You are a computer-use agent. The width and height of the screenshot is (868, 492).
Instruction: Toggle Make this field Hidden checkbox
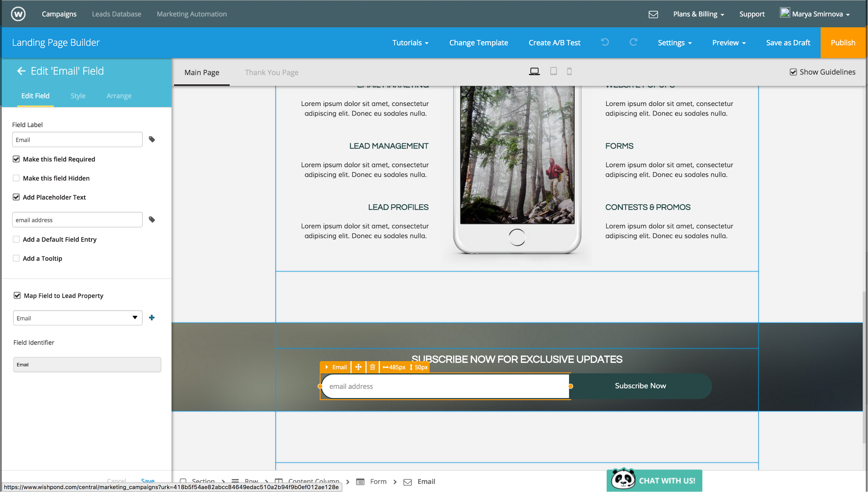[x=16, y=178]
